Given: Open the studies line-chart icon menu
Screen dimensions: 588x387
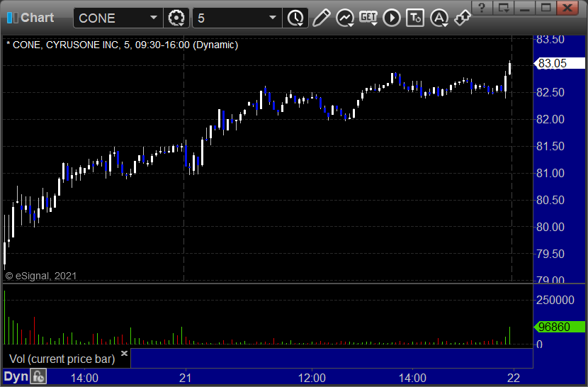Looking at the screenshot, I should (x=345, y=18).
